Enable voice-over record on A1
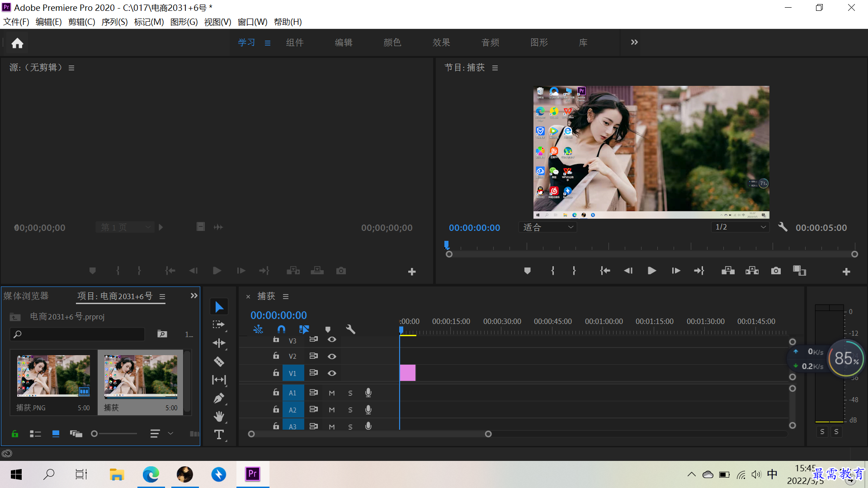This screenshot has height=488, width=868. point(368,393)
